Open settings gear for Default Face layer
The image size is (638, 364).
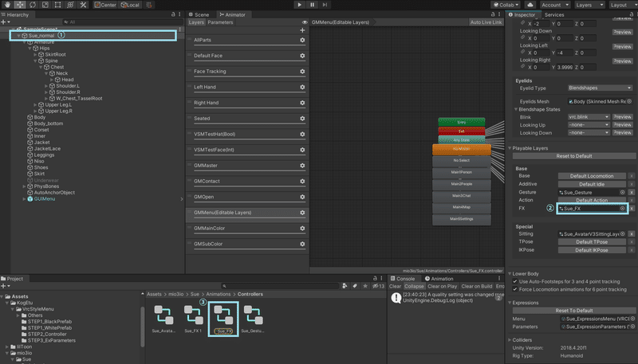point(302,56)
